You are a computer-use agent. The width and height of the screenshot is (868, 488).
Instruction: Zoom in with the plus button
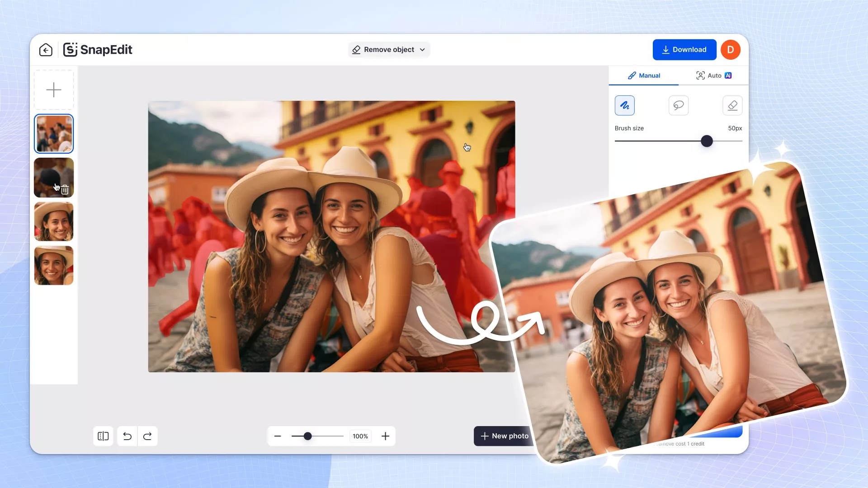click(x=385, y=436)
